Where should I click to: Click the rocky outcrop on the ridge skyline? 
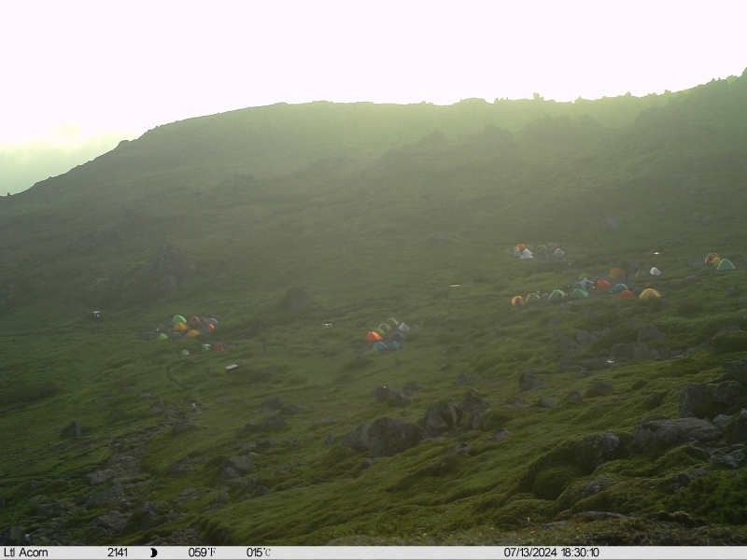[x=537, y=96]
